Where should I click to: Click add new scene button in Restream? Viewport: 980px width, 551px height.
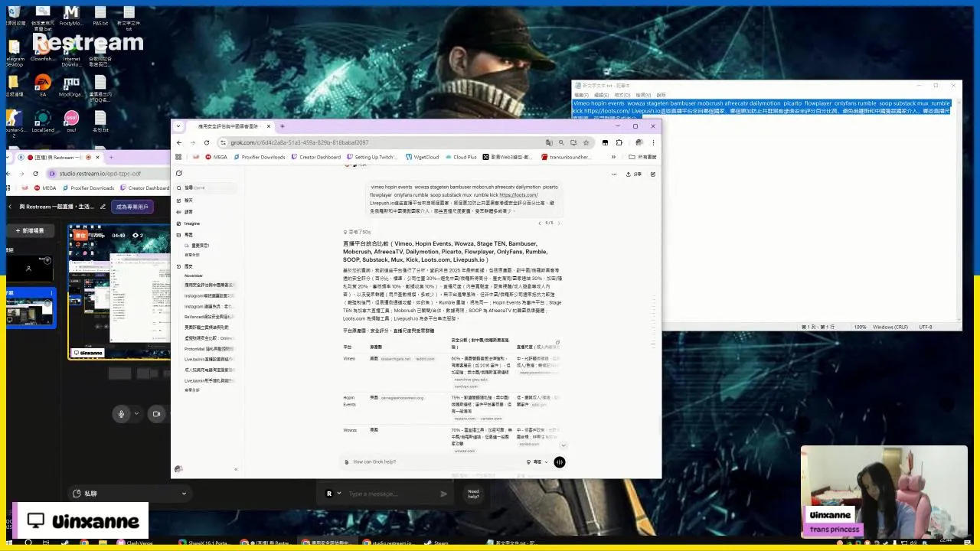[x=30, y=230]
